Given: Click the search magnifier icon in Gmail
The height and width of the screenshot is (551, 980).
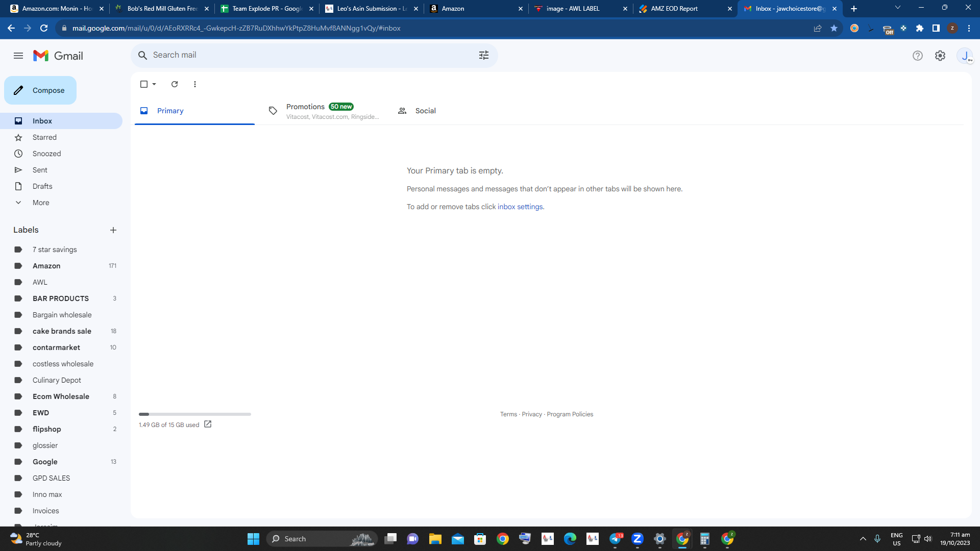Looking at the screenshot, I should (143, 55).
